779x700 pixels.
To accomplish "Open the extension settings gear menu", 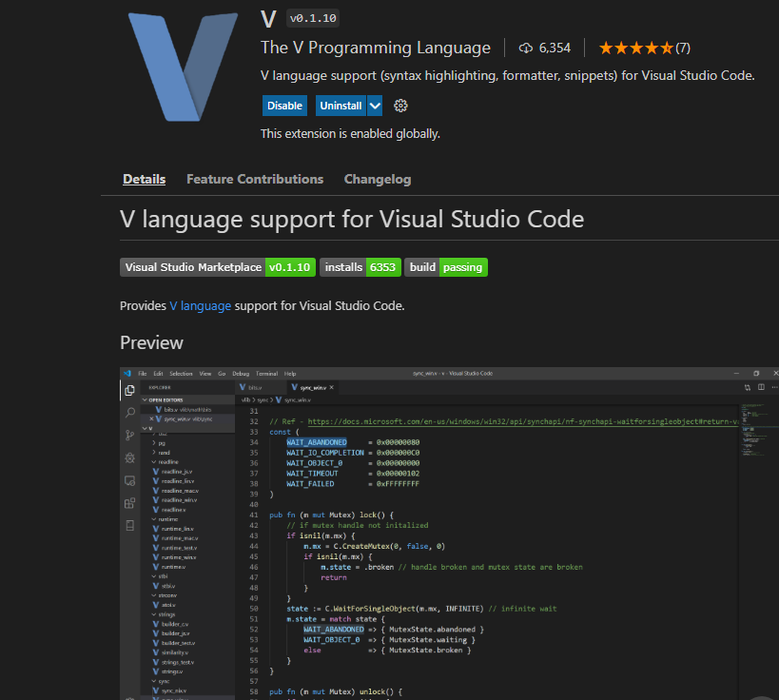I will (400, 106).
